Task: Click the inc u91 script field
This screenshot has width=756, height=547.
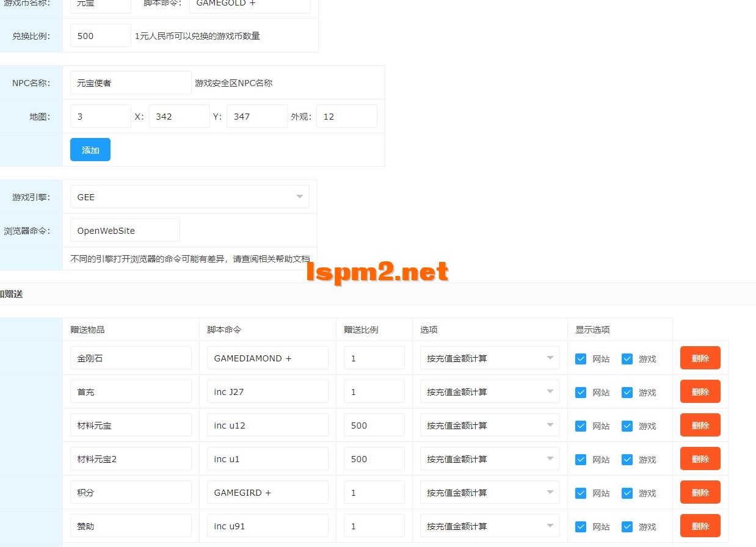Action: [267, 526]
